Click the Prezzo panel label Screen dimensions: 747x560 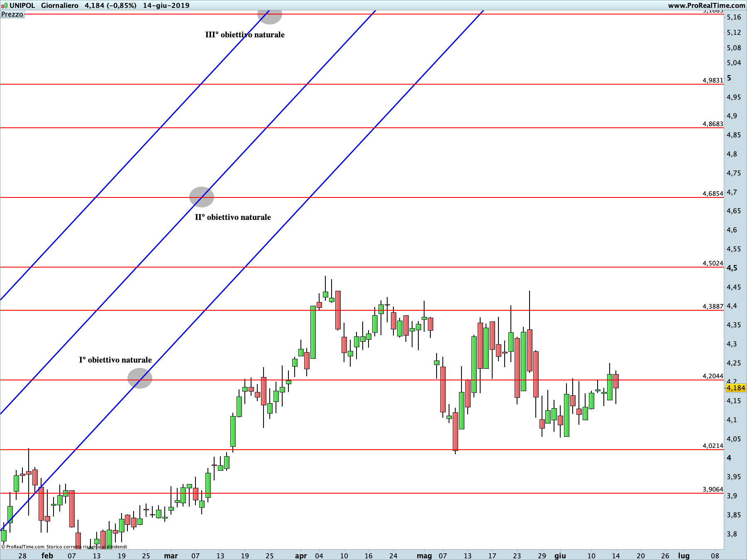pos(12,14)
